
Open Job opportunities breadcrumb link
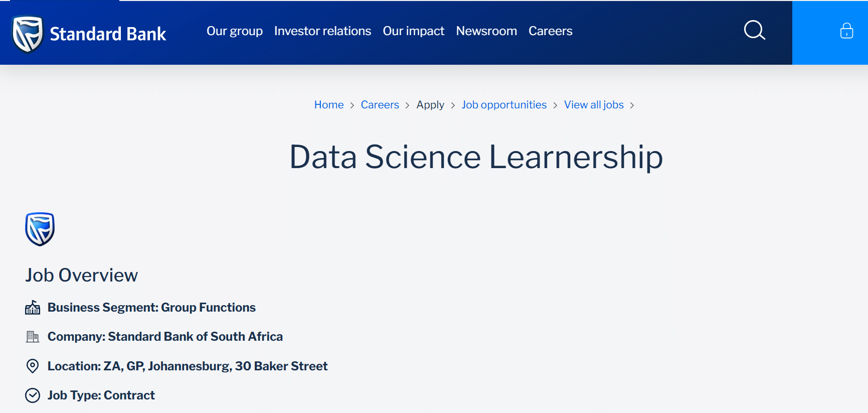click(x=504, y=105)
